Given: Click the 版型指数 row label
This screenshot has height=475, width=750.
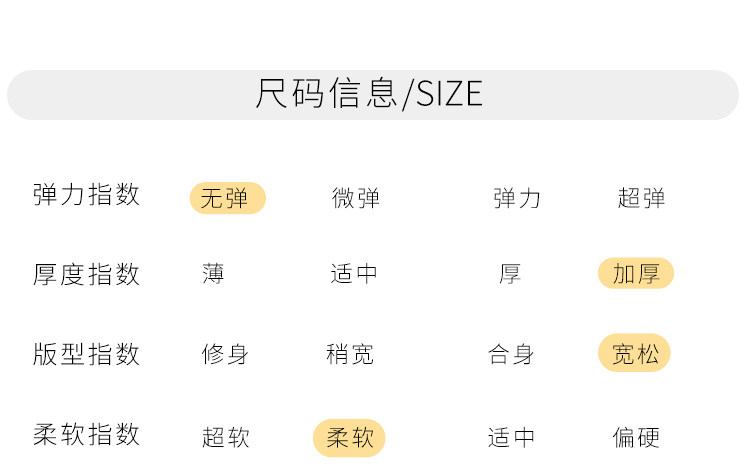Looking at the screenshot, I should coord(87,354).
